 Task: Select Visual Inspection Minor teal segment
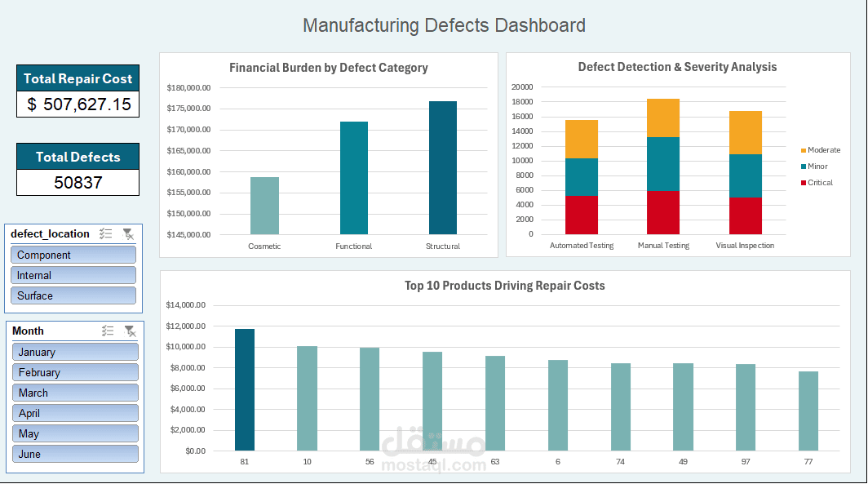(745, 176)
